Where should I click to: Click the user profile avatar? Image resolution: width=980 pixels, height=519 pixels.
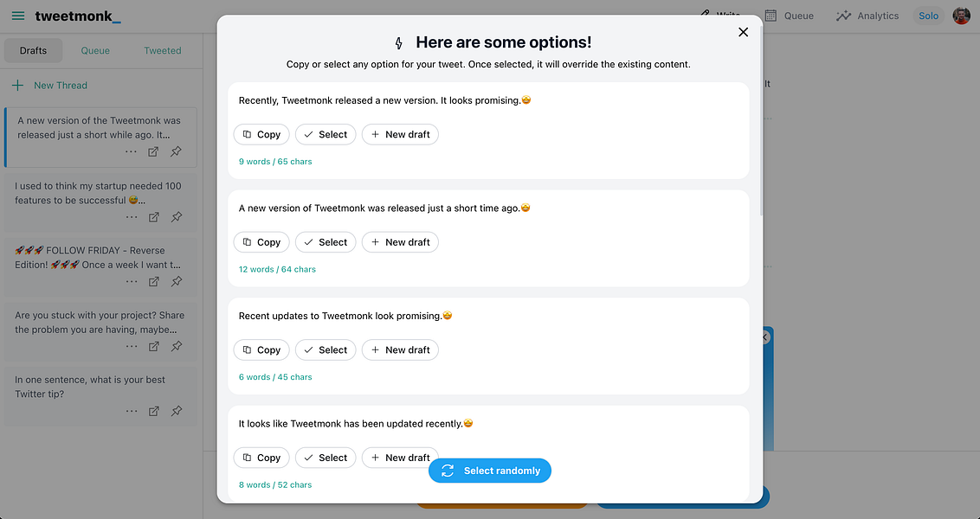961,16
